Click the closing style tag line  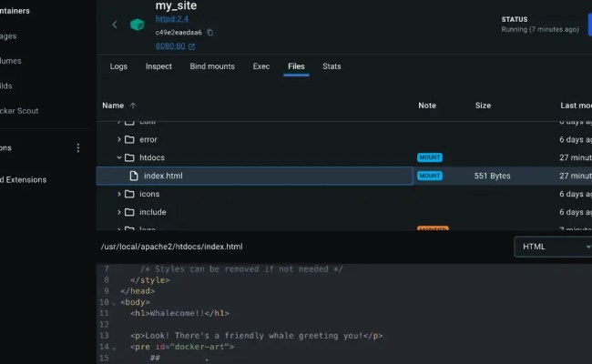pyautogui.click(x=150, y=280)
